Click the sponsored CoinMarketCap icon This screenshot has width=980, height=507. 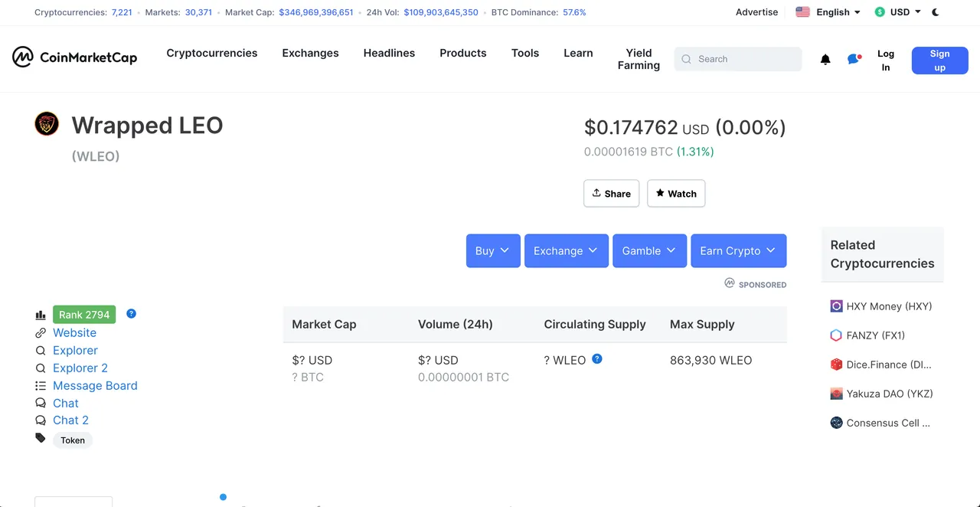click(x=730, y=283)
